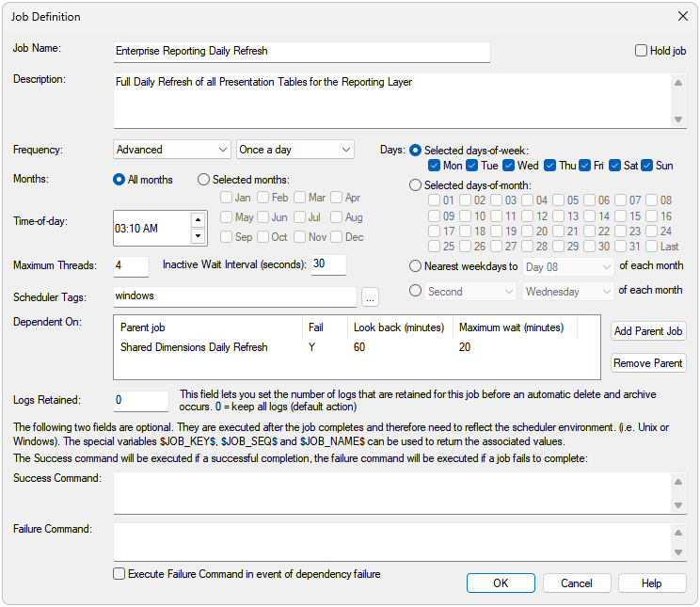Select the Shared Dimensions Daily Refresh parent row
700x607 pixels.
click(194, 347)
